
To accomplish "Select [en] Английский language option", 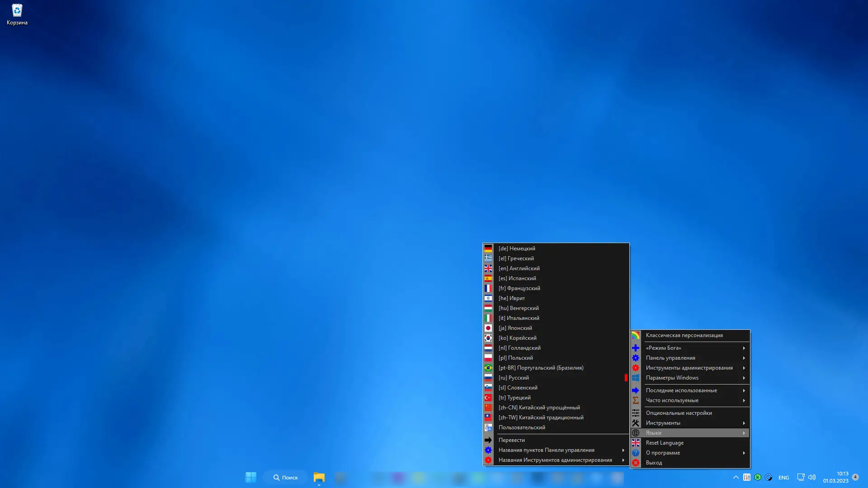I will [519, 268].
